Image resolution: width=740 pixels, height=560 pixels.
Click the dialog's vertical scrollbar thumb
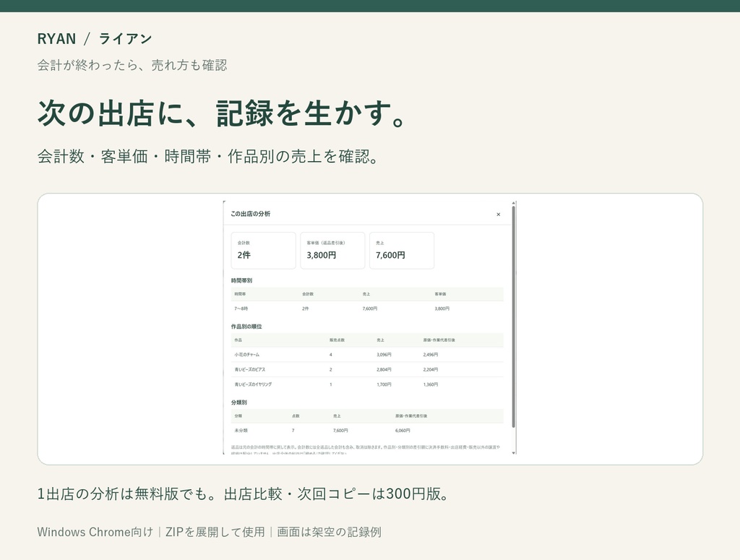(x=514, y=316)
